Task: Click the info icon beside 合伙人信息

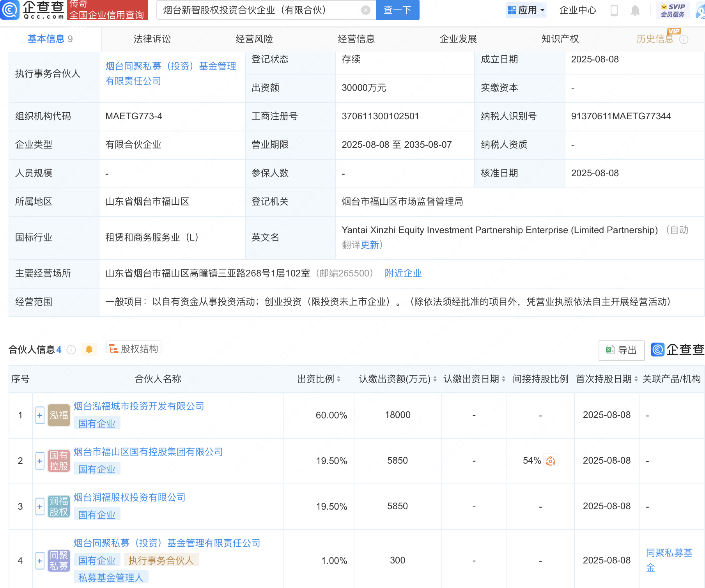Action: [71, 350]
